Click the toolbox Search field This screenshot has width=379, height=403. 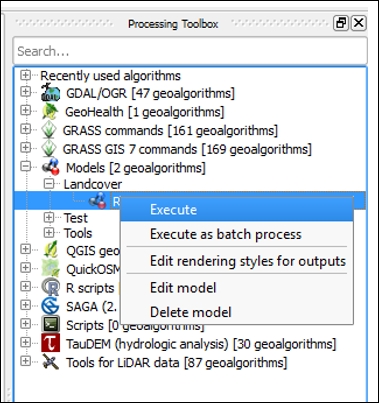click(190, 51)
